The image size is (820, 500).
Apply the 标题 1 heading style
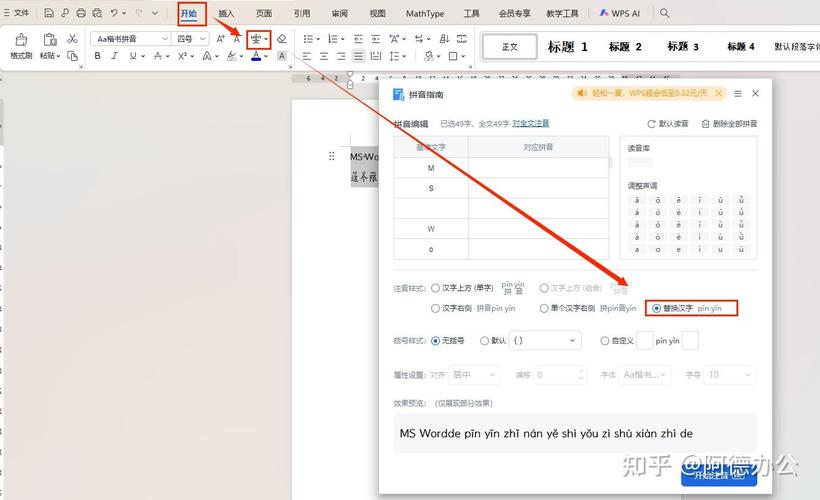tap(567, 47)
